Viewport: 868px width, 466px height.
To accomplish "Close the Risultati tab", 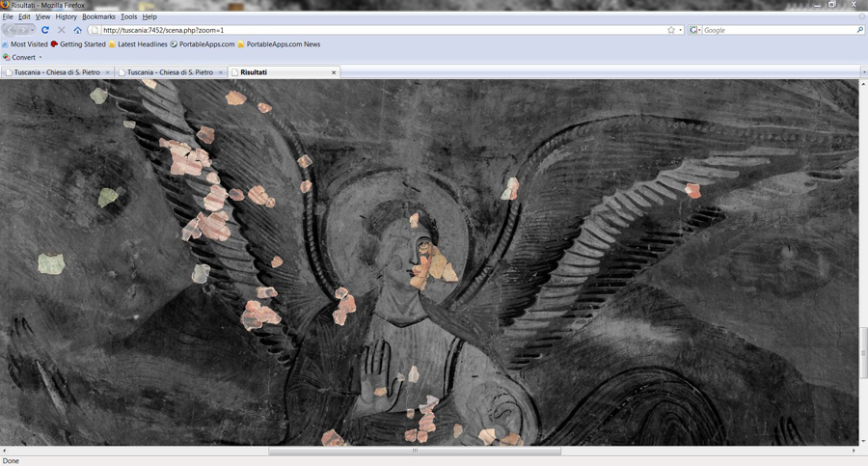I will tap(334, 72).
